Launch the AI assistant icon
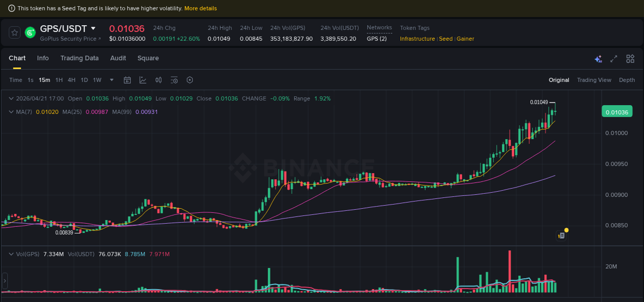Image resolution: width=644 pixels, height=302 pixels. point(598,59)
